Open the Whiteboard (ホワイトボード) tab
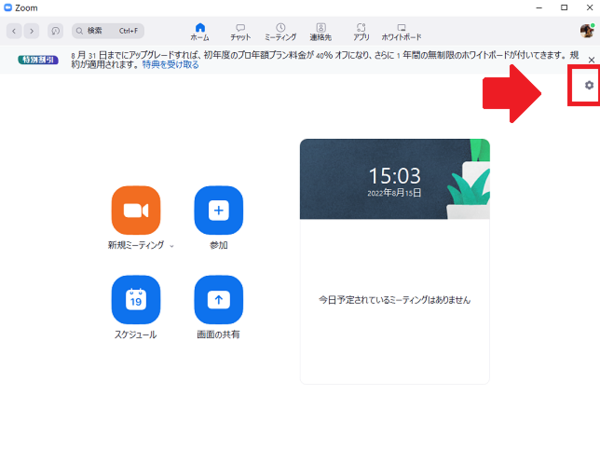Viewport: 600px width, 450px height. pyautogui.click(x=400, y=31)
